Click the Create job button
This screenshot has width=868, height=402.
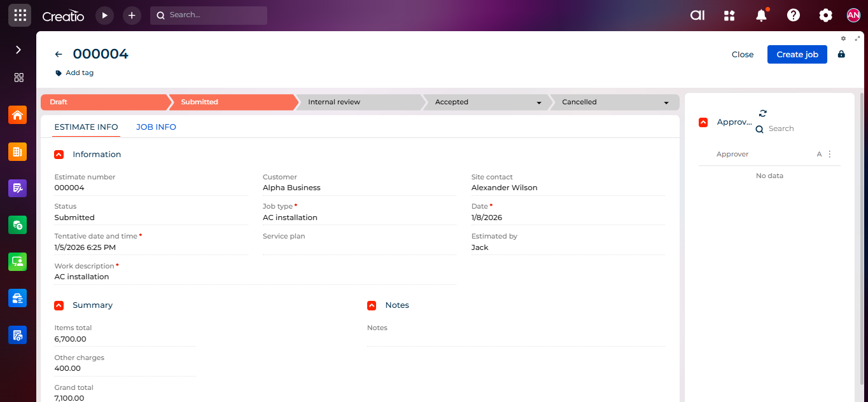click(x=797, y=54)
